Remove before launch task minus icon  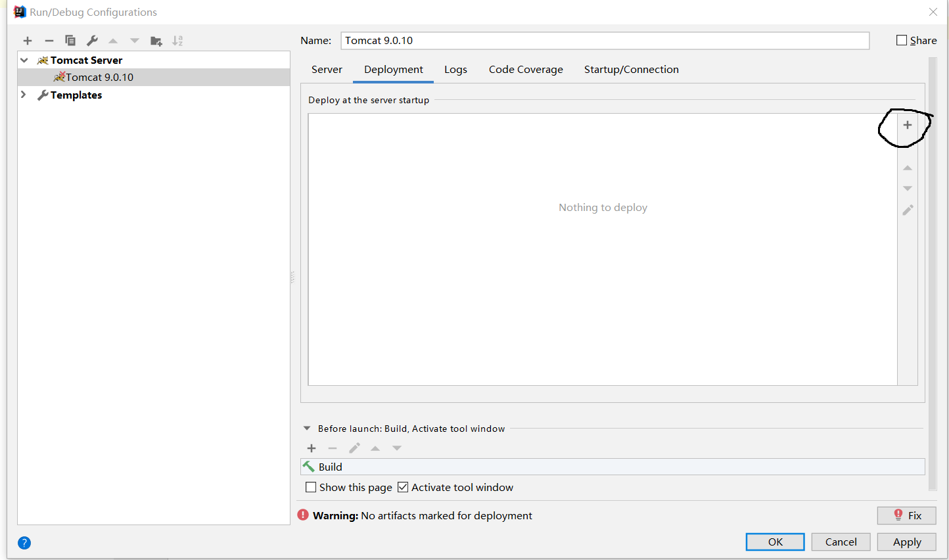pos(333,448)
